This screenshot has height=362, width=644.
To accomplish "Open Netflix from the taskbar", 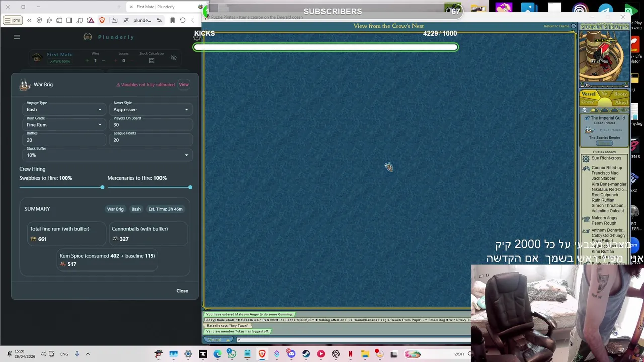I will [350, 354].
